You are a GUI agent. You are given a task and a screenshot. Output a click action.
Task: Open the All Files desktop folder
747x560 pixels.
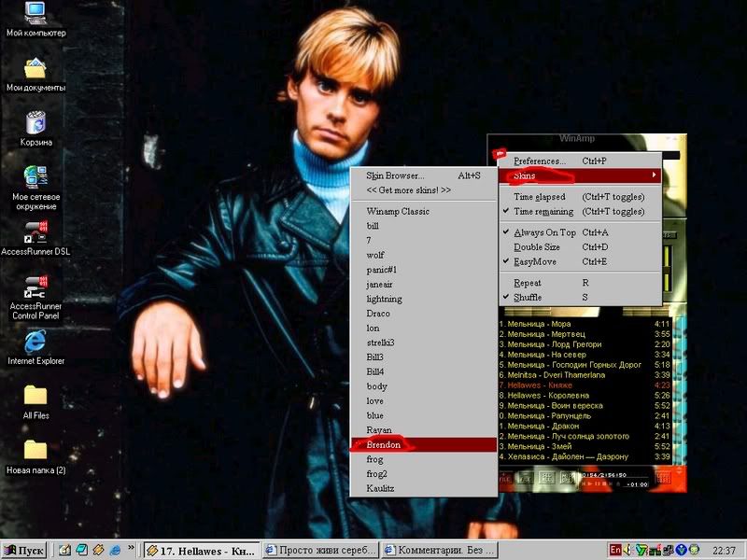pyautogui.click(x=35, y=395)
